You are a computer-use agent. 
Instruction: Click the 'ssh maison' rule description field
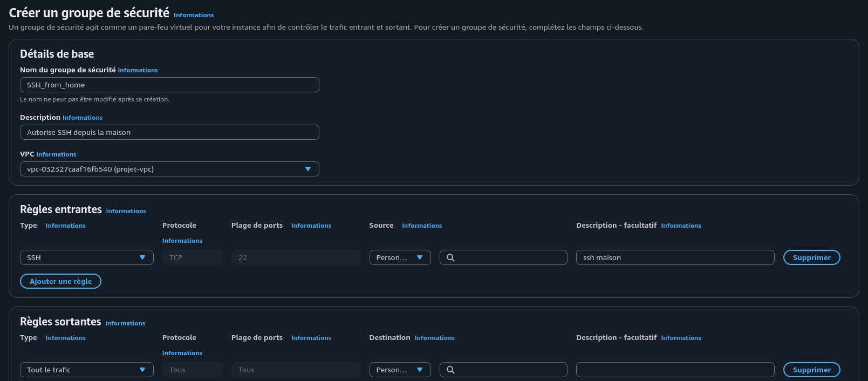coord(675,257)
